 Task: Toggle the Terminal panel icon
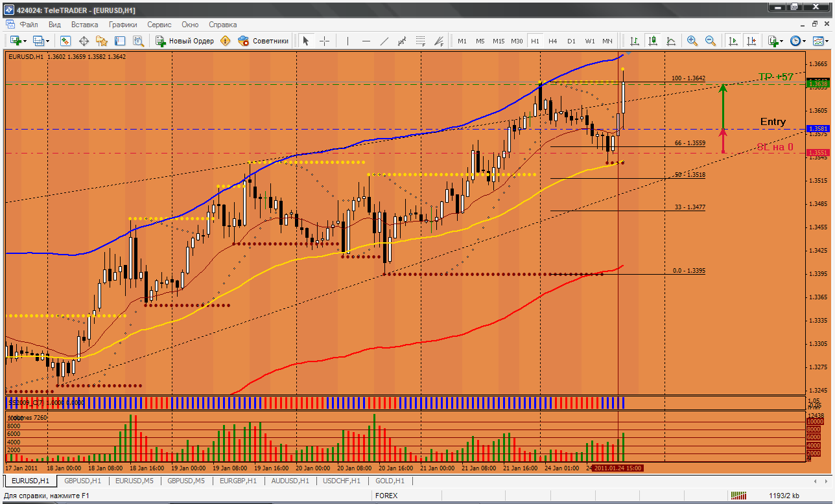tap(120, 41)
